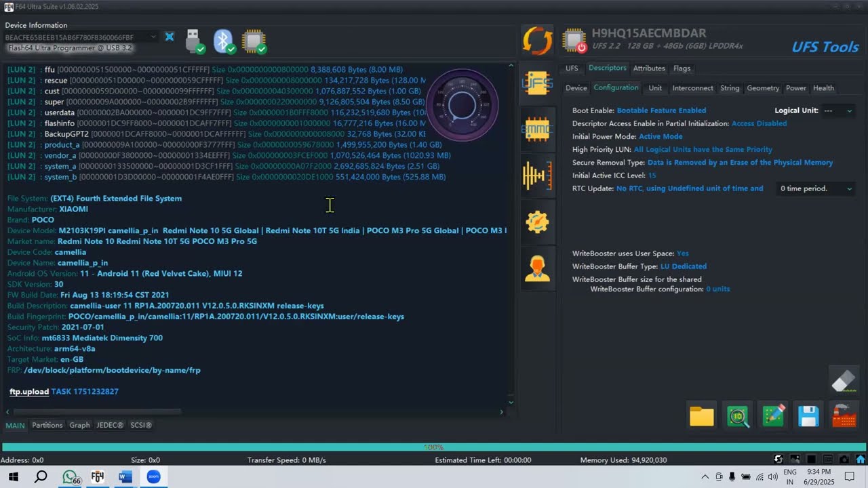Open the Unit descriptor subtab

click(655, 88)
